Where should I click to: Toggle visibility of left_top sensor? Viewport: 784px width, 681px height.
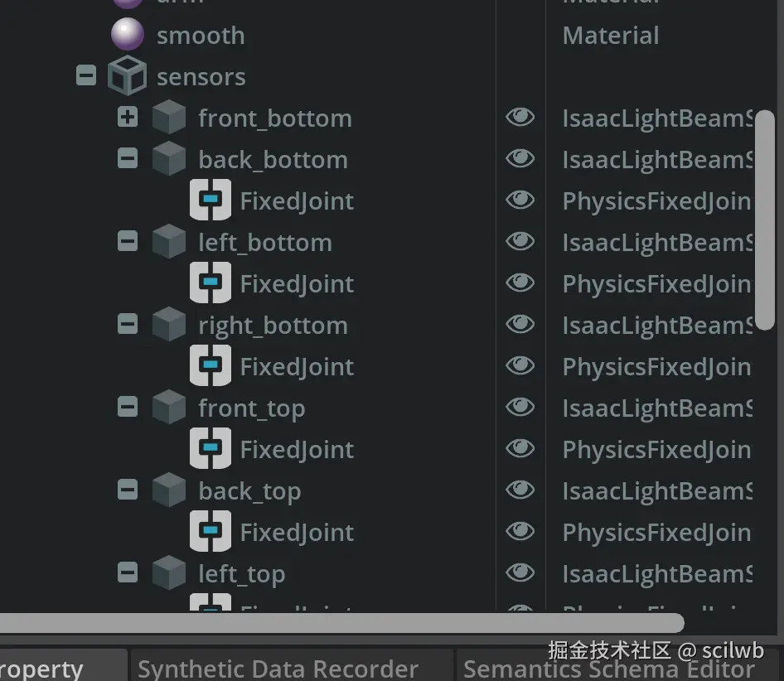(520, 572)
